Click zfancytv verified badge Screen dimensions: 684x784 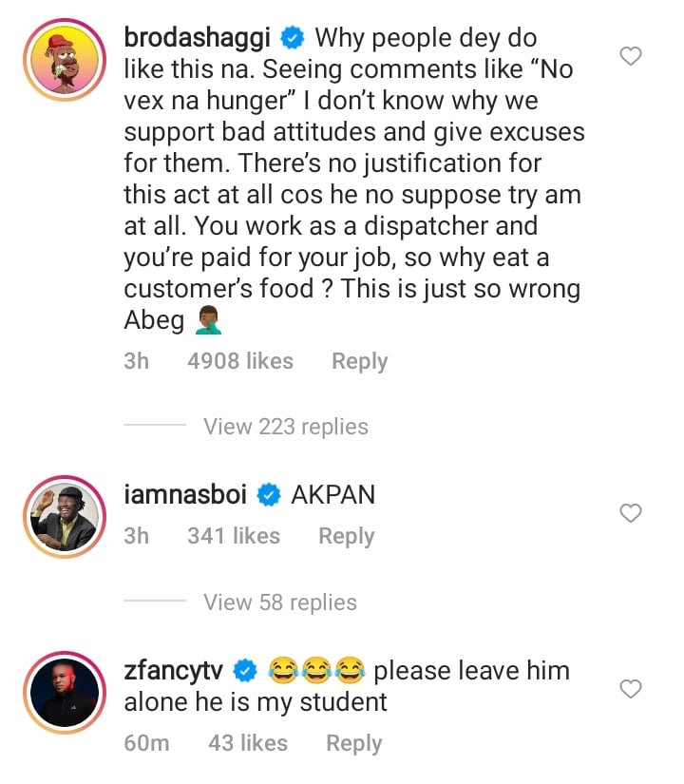coord(245,671)
